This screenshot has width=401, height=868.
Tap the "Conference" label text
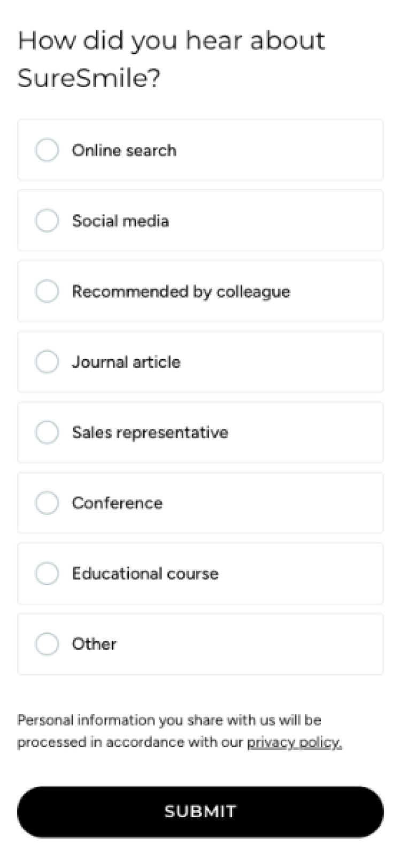coord(117,503)
